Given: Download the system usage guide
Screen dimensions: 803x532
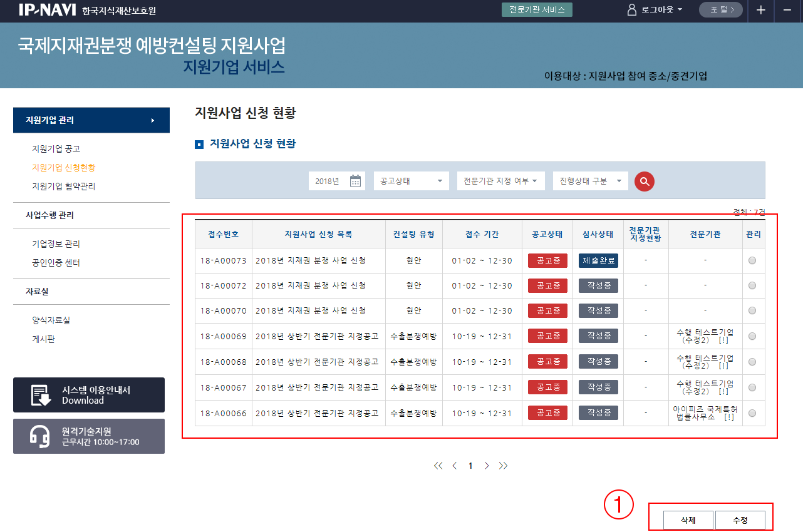Looking at the screenshot, I should [89, 395].
